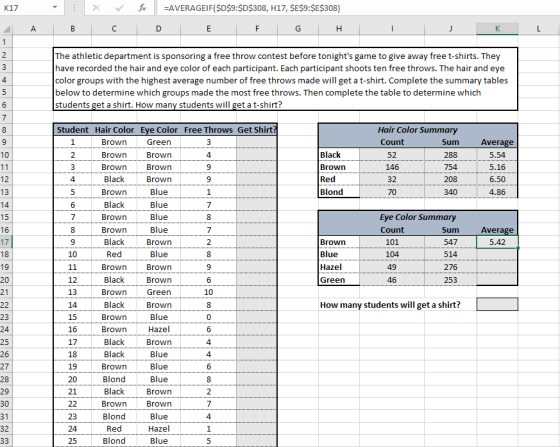Click the three-dot formula bar handle

click(74, 7)
